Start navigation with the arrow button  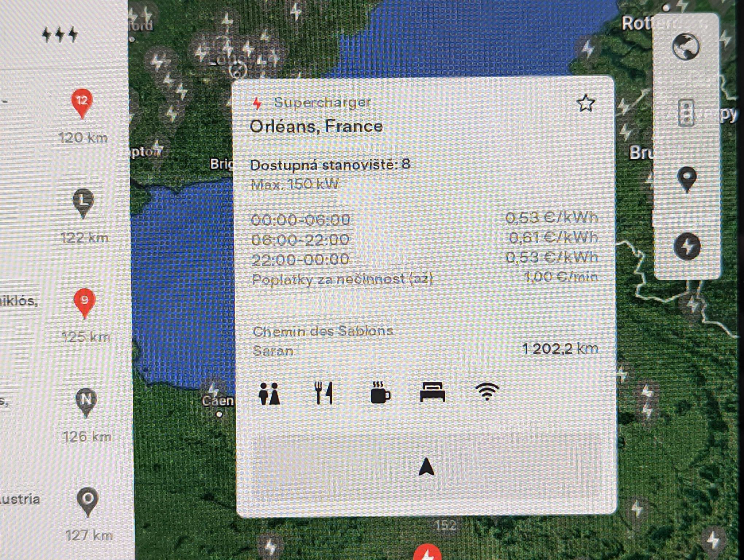pyautogui.click(x=426, y=467)
